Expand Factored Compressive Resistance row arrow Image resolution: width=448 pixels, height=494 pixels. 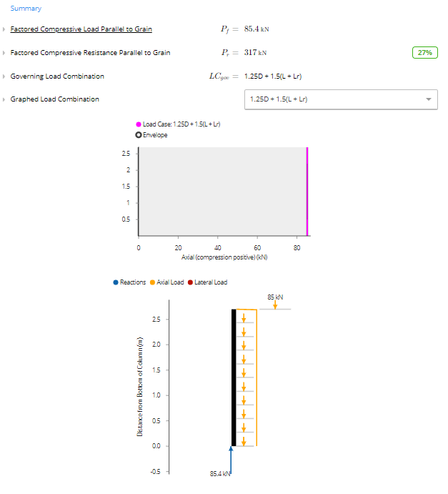4,53
